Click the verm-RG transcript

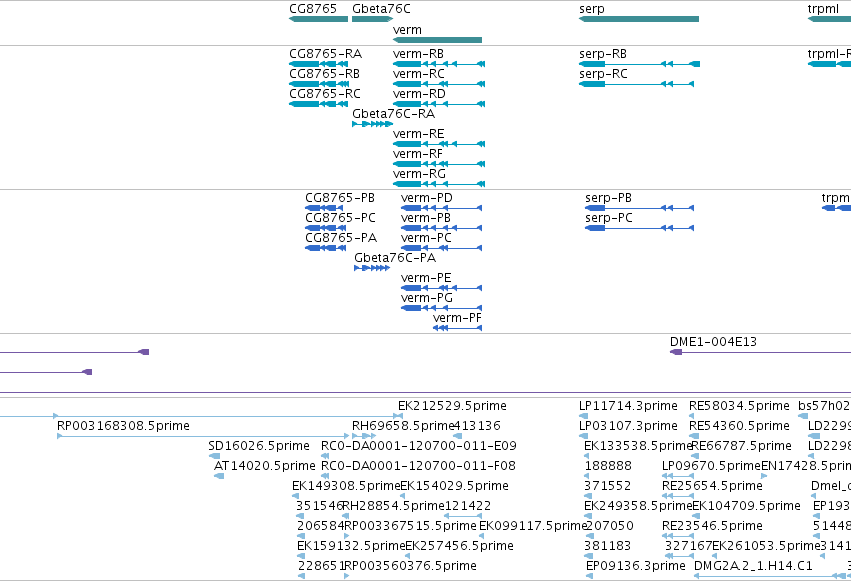pyautogui.click(x=439, y=184)
